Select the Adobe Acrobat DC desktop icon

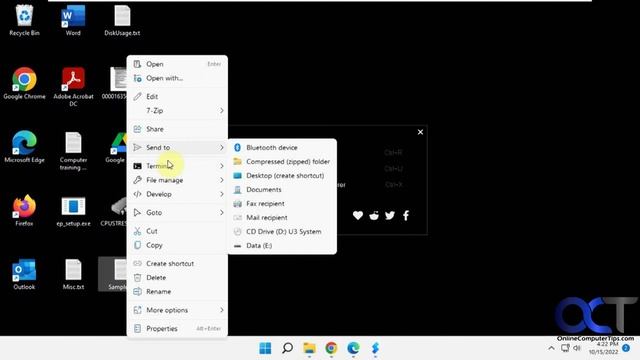pos(73,87)
